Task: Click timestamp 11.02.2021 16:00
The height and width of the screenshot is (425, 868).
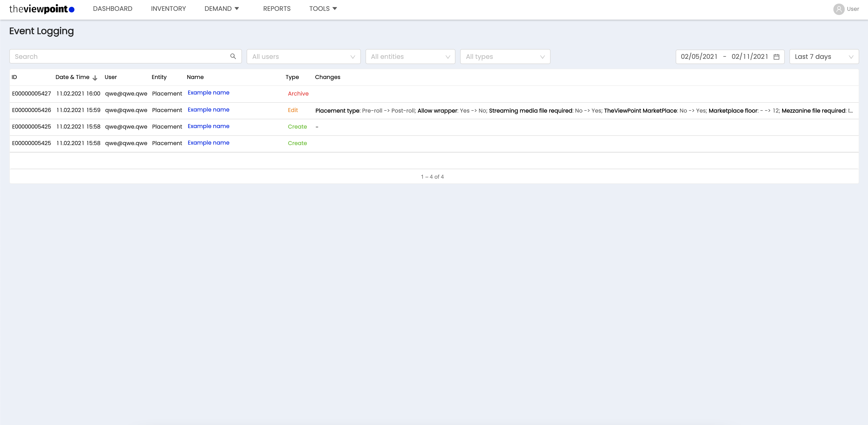Action: [78, 93]
